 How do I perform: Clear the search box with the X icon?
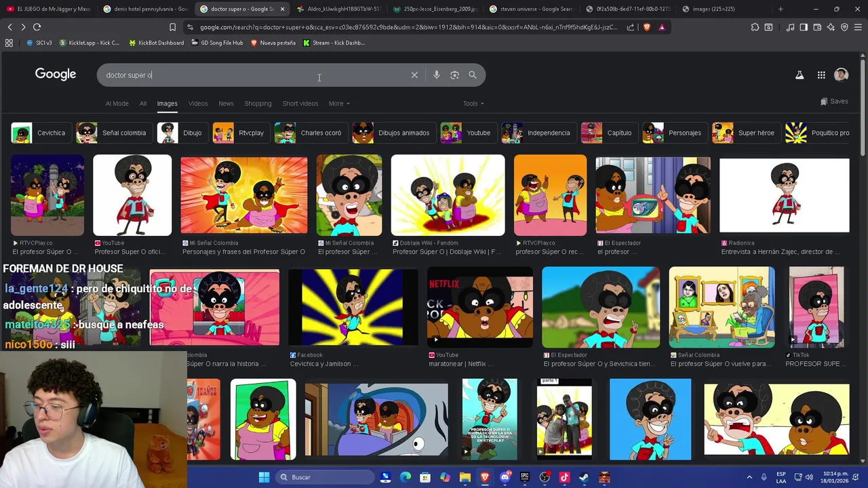coord(414,75)
